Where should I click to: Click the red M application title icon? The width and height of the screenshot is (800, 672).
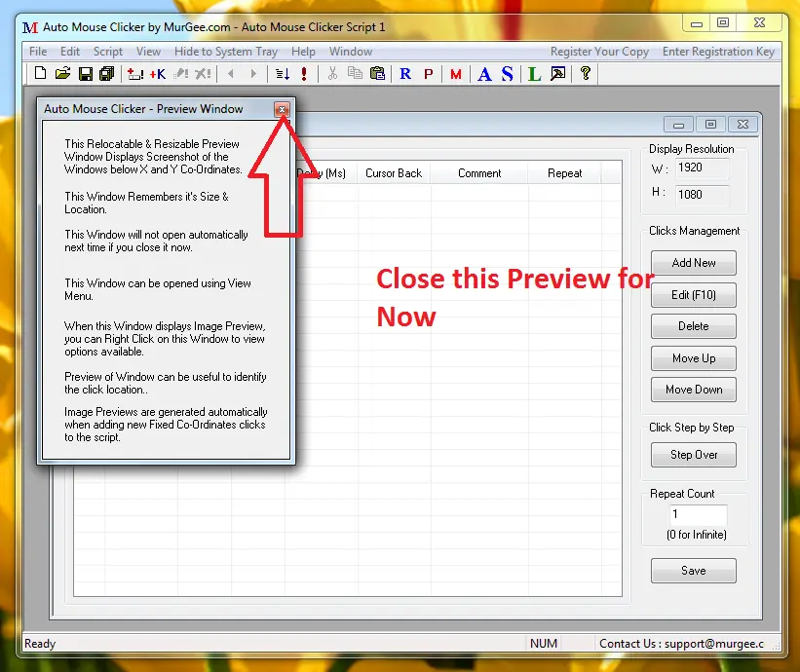[30, 27]
